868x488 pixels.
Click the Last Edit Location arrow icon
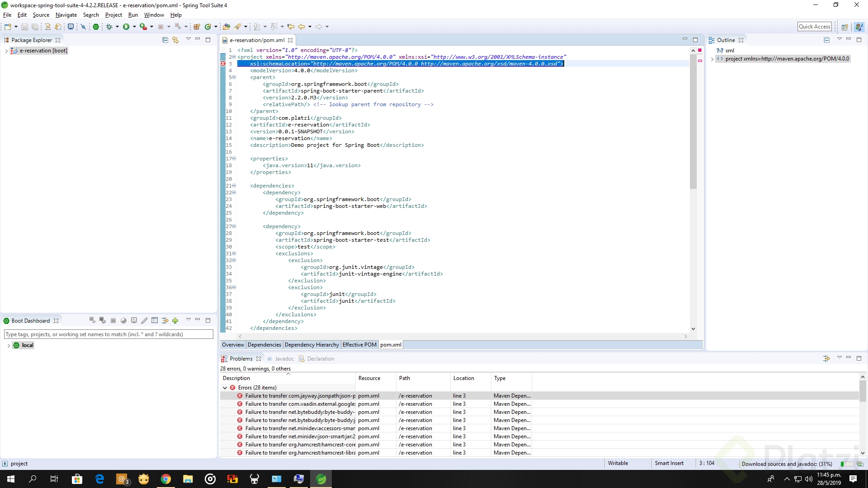[x=291, y=27]
